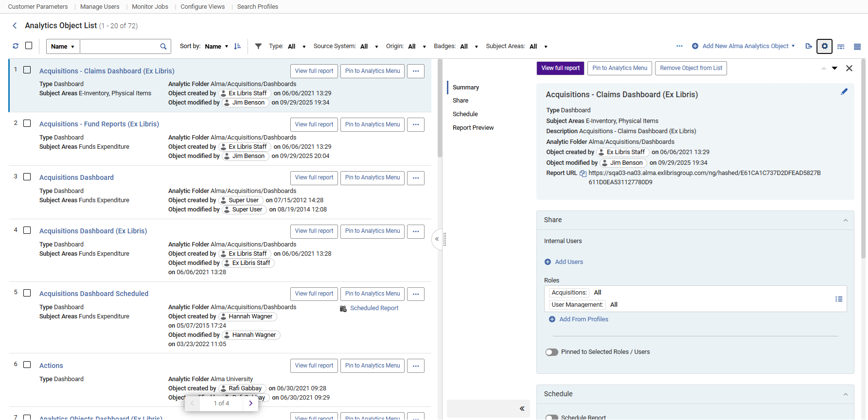Viewport: 868px width, 420px height.
Task: Open the list settings gear icon
Action: click(x=825, y=46)
